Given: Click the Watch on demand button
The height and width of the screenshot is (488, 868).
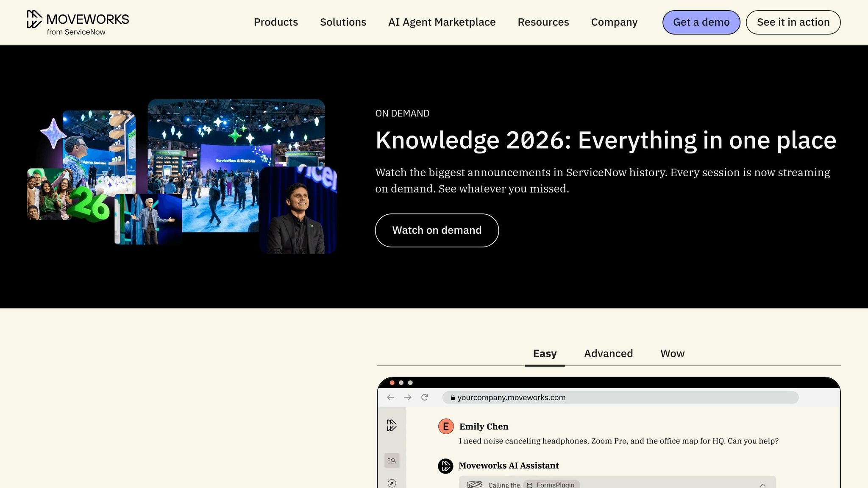Looking at the screenshot, I should click(x=437, y=230).
